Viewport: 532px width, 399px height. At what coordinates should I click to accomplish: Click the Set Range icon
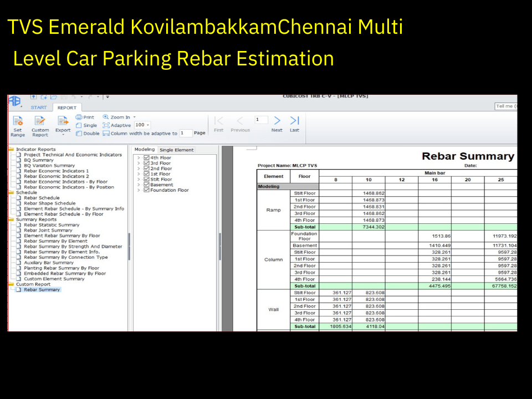click(x=18, y=121)
